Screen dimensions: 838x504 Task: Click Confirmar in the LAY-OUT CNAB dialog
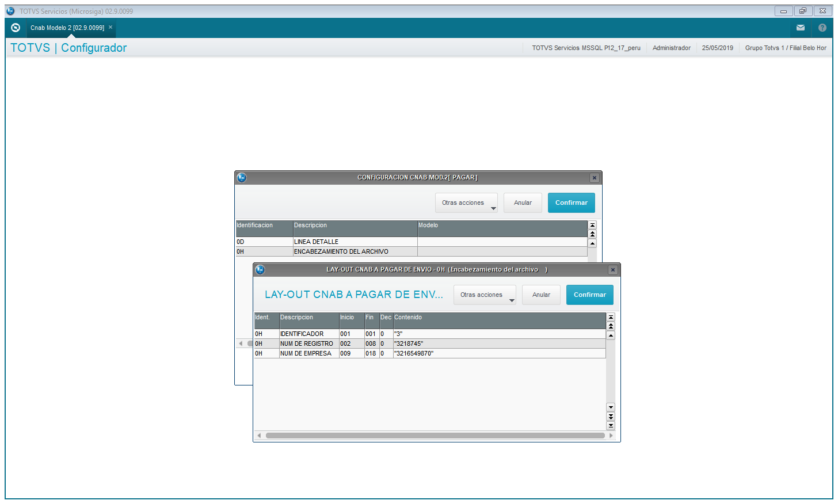[590, 295]
